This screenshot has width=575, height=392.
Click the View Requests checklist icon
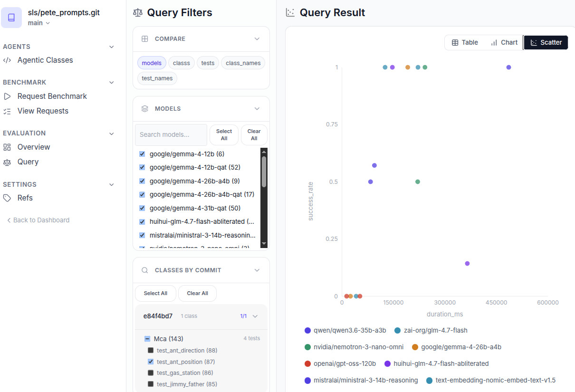[7, 111]
